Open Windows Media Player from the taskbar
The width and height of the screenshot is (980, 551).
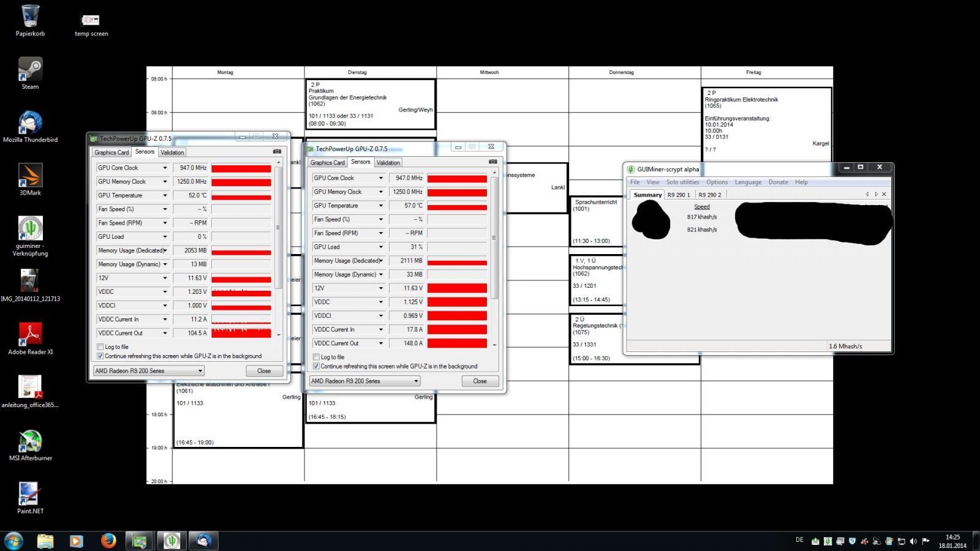click(76, 541)
